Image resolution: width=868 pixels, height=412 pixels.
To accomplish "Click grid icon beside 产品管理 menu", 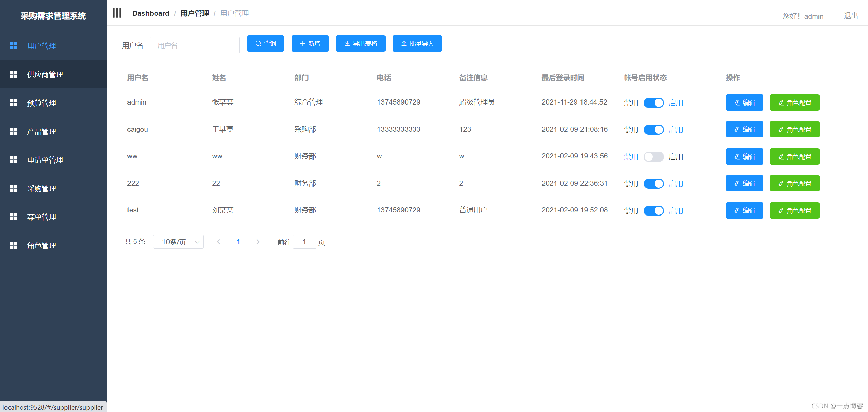I will pos(14,131).
